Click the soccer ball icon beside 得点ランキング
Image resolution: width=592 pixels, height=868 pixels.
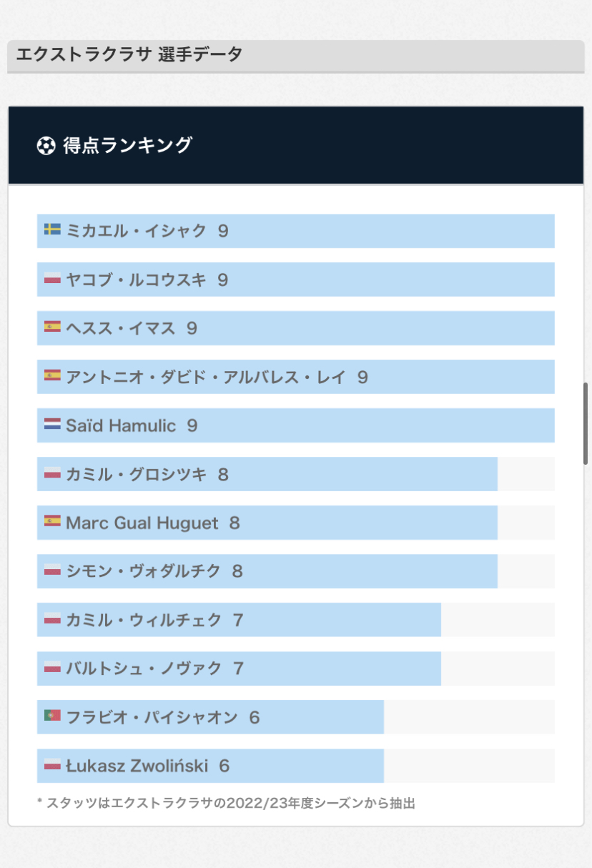pyautogui.click(x=46, y=146)
